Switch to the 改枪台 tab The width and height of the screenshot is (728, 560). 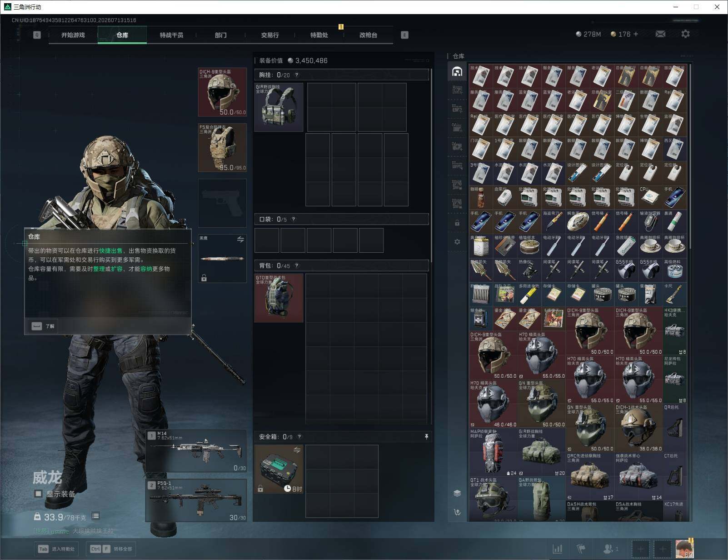click(x=368, y=35)
